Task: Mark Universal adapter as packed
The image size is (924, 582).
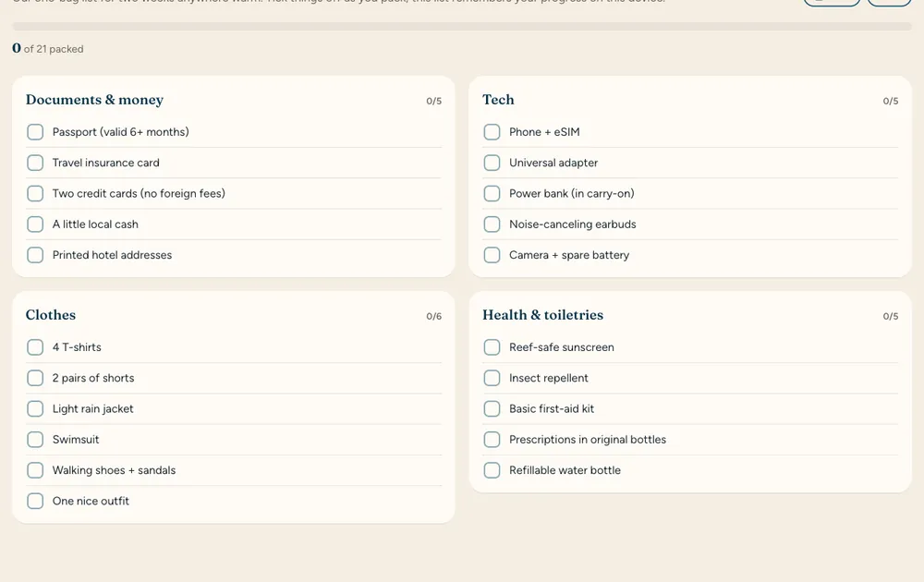Action: pos(492,163)
